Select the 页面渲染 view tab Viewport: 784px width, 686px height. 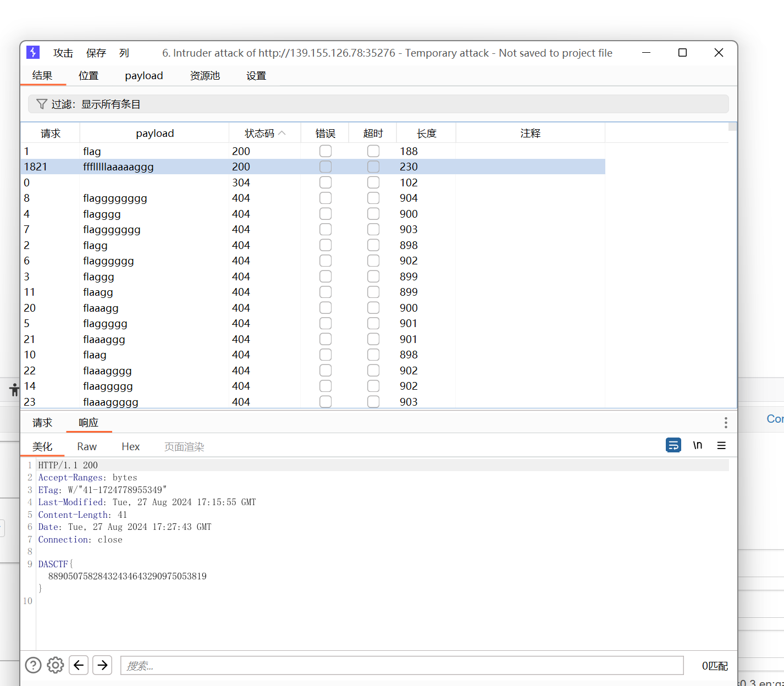point(184,446)
